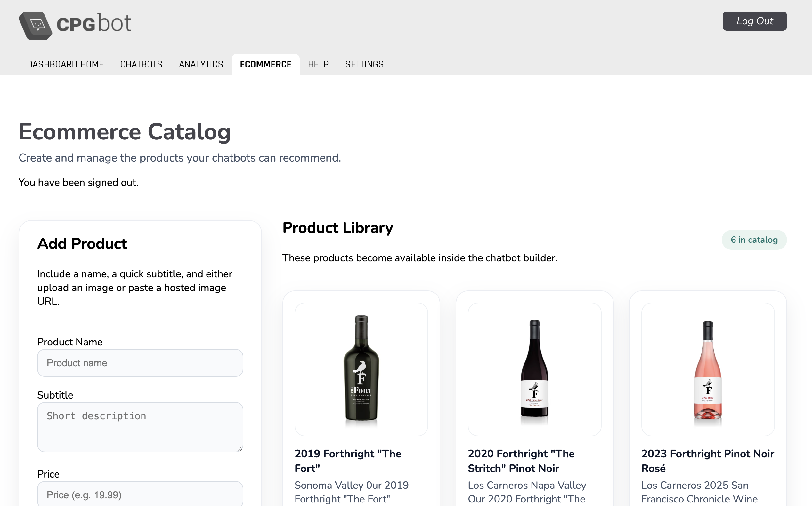Open the Help section
The image size is (812, 506).
coord(318,64)
